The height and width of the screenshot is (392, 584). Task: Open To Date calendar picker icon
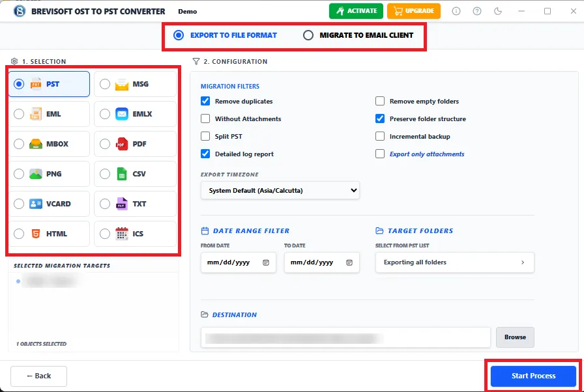[x=349, y=262]
